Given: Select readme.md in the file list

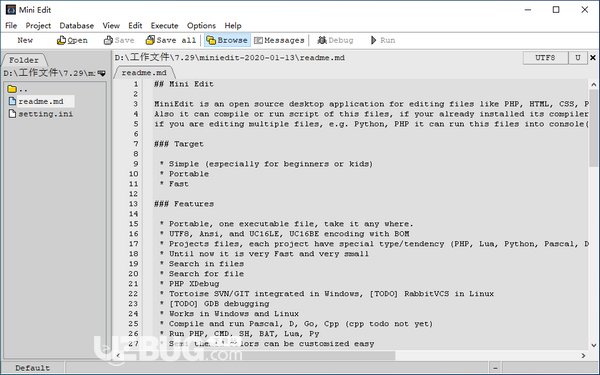Looking at the screenshot, I should click(41, 101).
